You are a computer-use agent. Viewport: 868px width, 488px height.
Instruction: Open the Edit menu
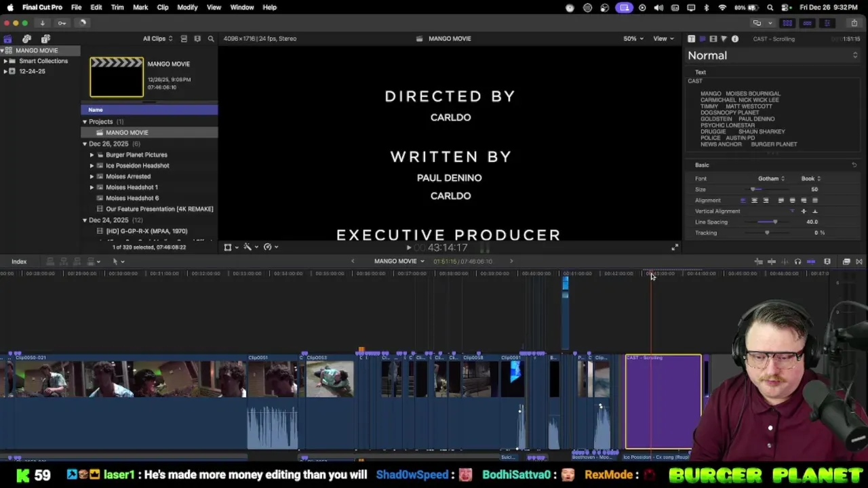coord(96,7)
